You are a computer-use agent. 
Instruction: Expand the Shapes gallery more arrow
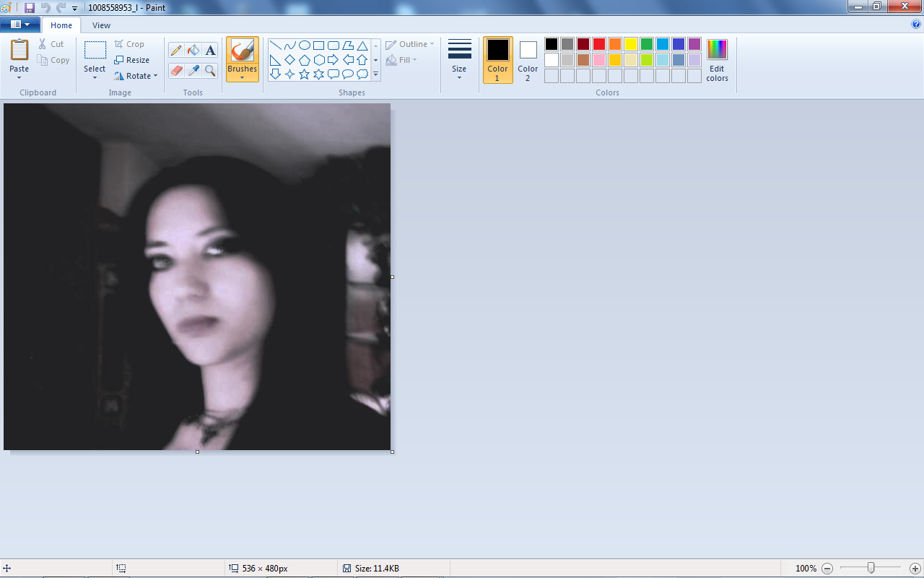click(x=375, y=74)
